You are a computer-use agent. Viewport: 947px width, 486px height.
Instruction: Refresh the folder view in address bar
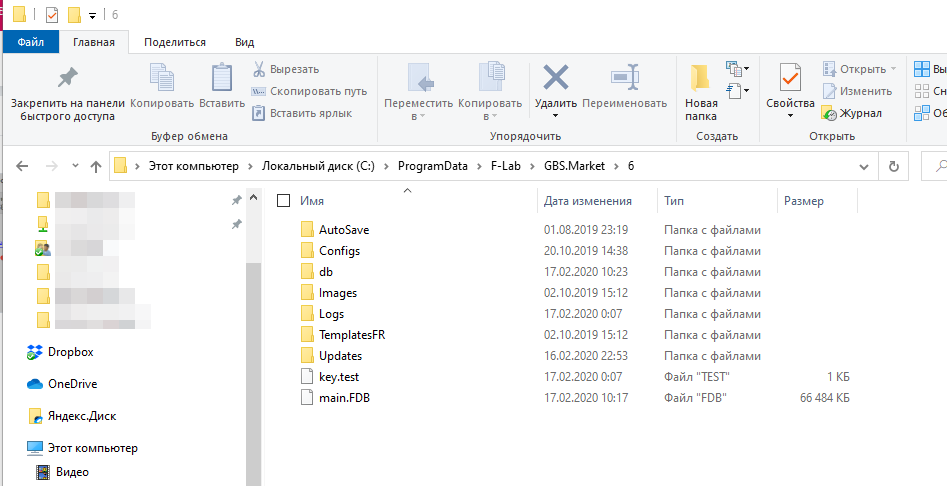coord(893,166)
